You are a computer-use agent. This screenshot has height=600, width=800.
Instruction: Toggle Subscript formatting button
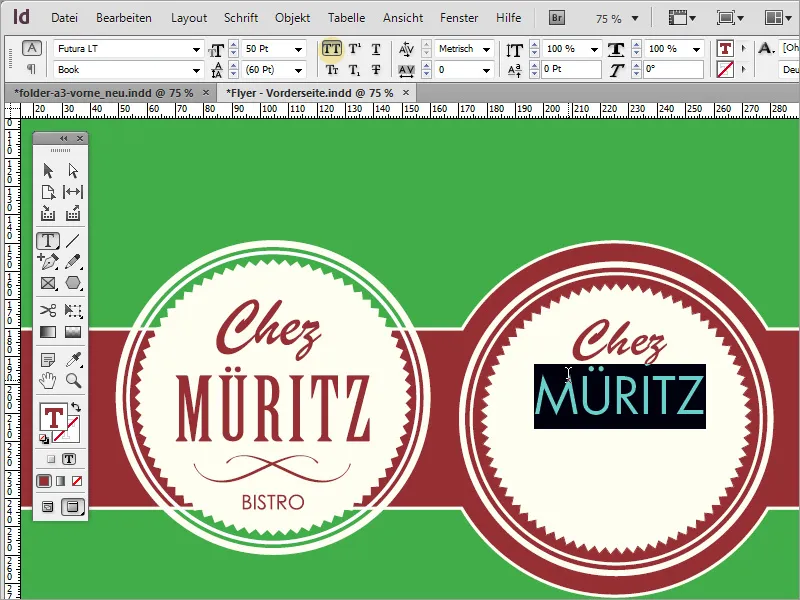coord(355,70)
